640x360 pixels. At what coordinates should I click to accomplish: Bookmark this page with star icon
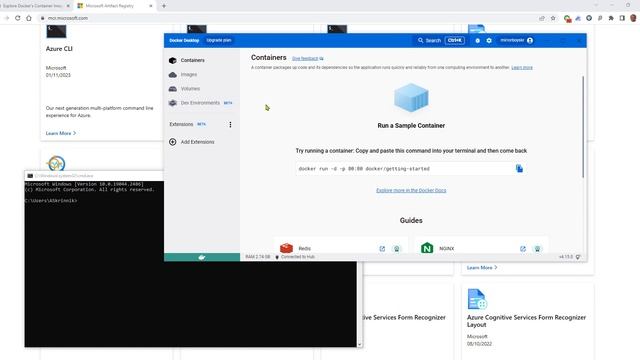click(x=553, y=18)
